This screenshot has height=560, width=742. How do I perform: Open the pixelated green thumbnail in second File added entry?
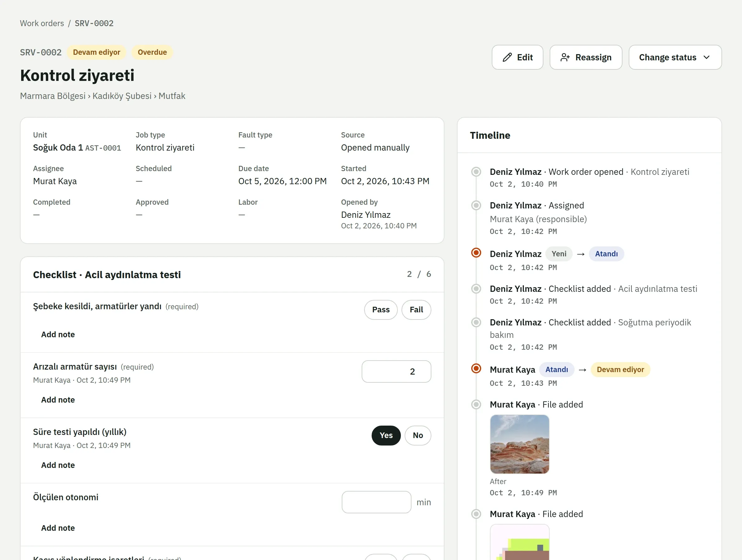pos(519,542)
